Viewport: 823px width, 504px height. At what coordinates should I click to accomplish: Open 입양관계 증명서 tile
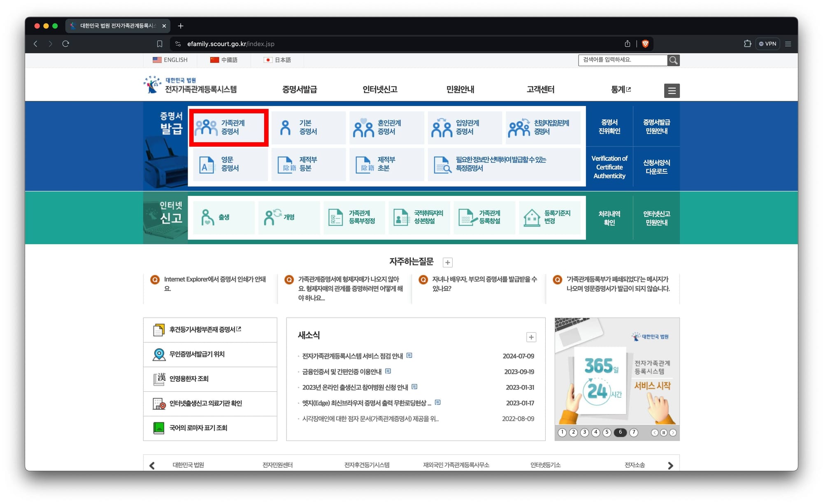(465, 128)
